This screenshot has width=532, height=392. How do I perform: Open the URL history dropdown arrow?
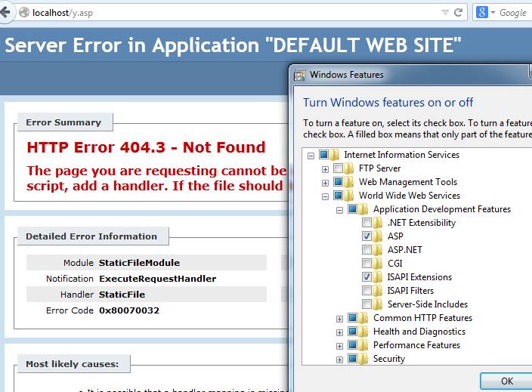click(x=444, y=12)
